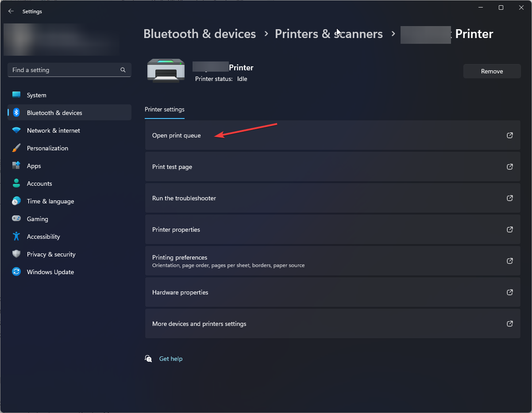Click external-link icon on Printing preferences

coord(510,261)
